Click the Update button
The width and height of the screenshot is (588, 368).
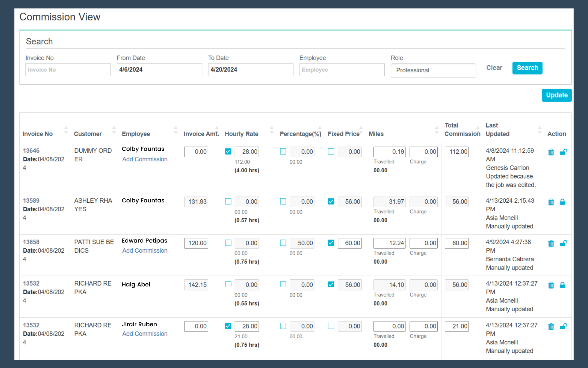pos(556,95)
